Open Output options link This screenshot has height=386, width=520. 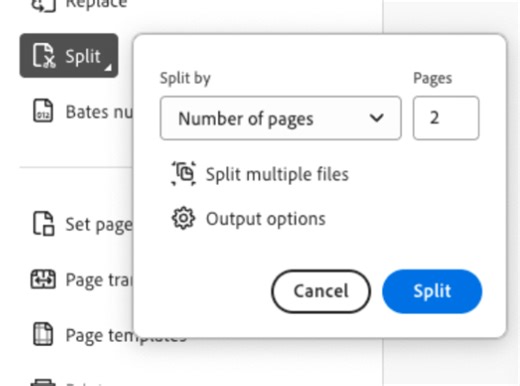point(266,219)
